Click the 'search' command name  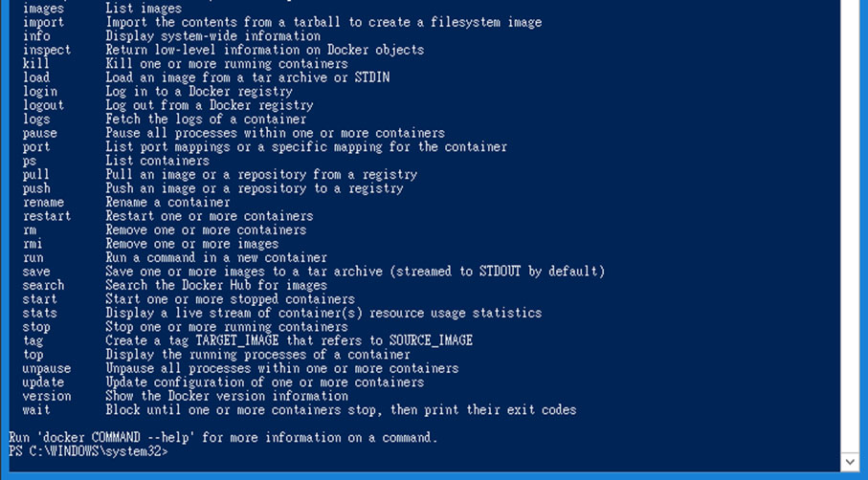click(43, 285)
